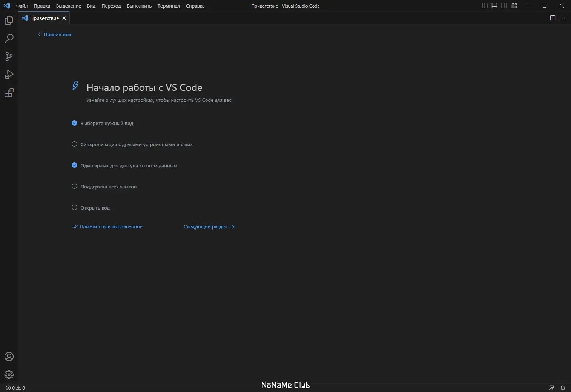Click errors and warnings counter in status bar

click(x=15, y=388)
